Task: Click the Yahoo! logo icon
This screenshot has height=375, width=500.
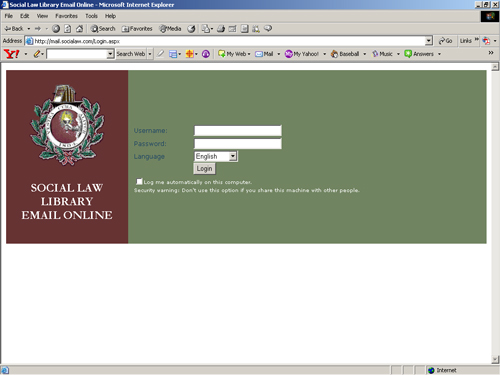Action: [12, 54]
